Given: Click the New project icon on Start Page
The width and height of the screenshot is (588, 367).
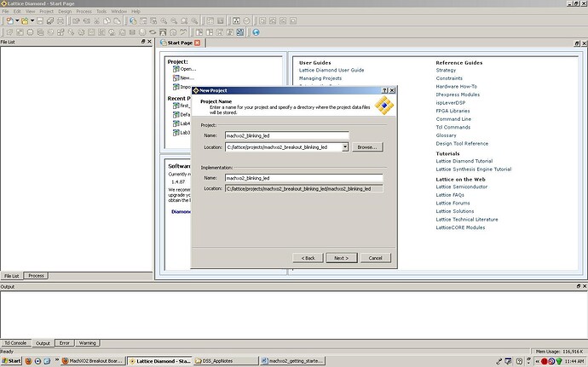Looking at the screenshot, I should 176,78.
